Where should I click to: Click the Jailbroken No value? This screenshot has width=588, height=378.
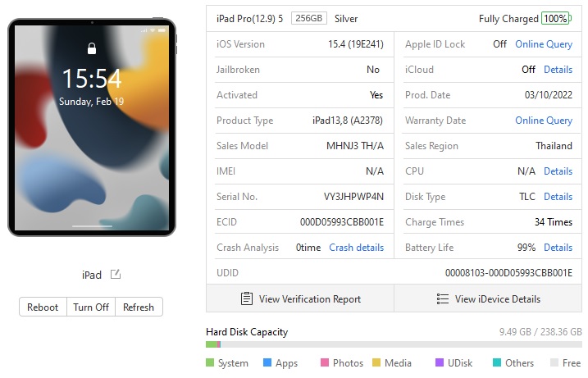(373, 70)
